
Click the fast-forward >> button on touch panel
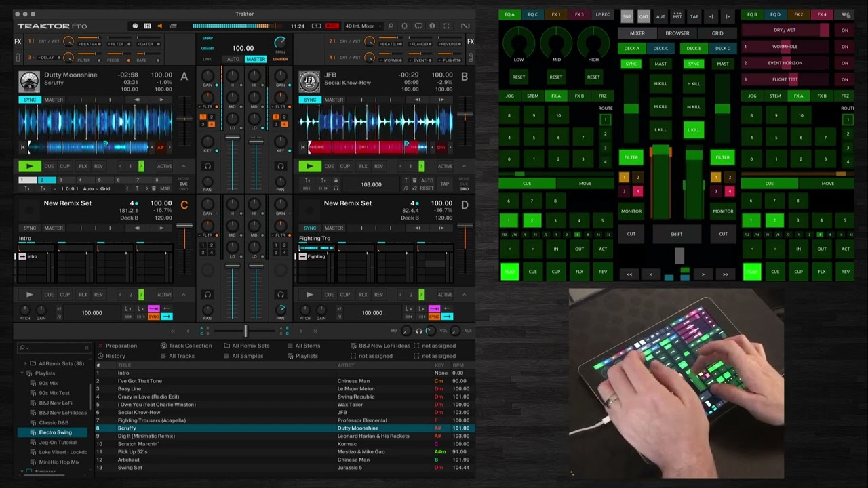(x=725, y=274)
